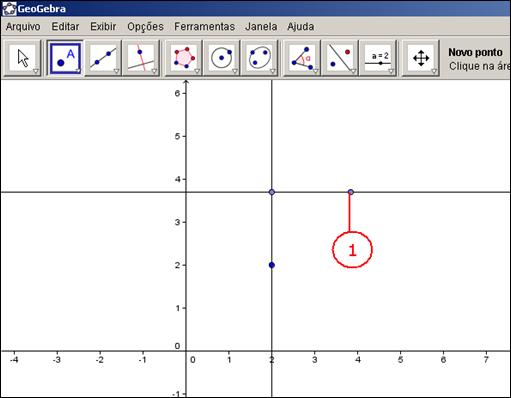Select the Move graphics view tool
Screen dimensions: 511x398
click(x=421, y=58)
